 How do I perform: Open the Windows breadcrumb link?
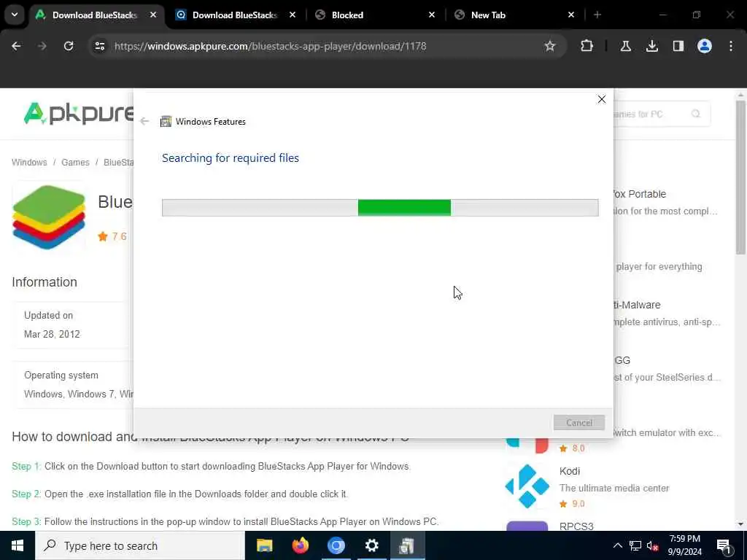[29, 163]
